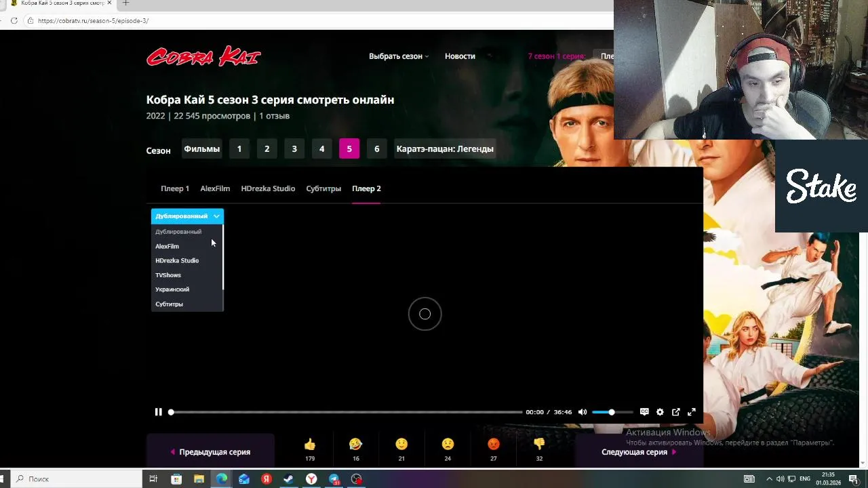Reload the browser page

(14, 21)
